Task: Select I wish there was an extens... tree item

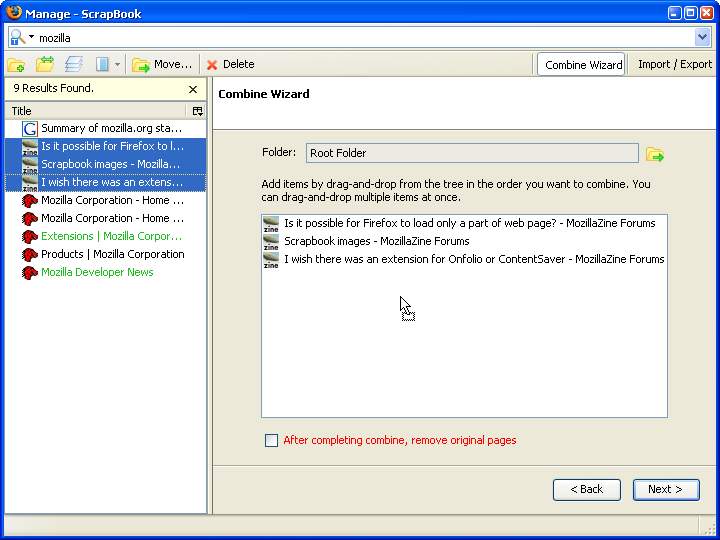Action: [105, 182]
